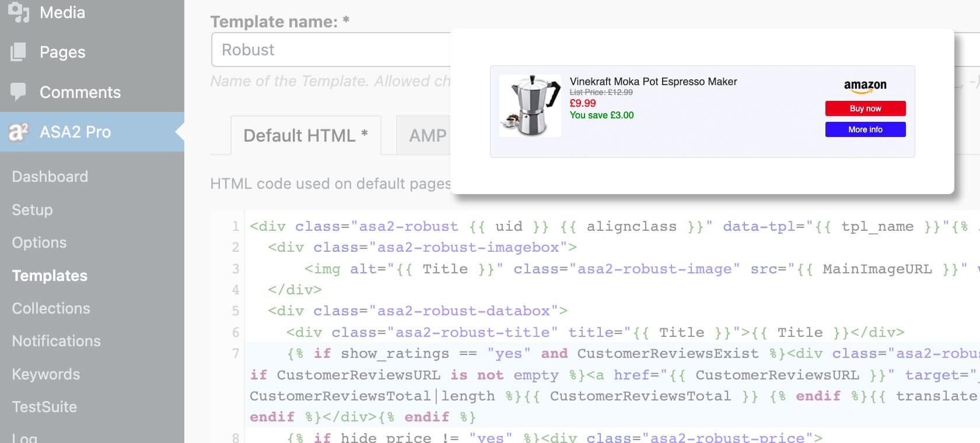Click the Media icon in sidebar
The width and height of the screenshot is (980, 443).
point(19,12)
